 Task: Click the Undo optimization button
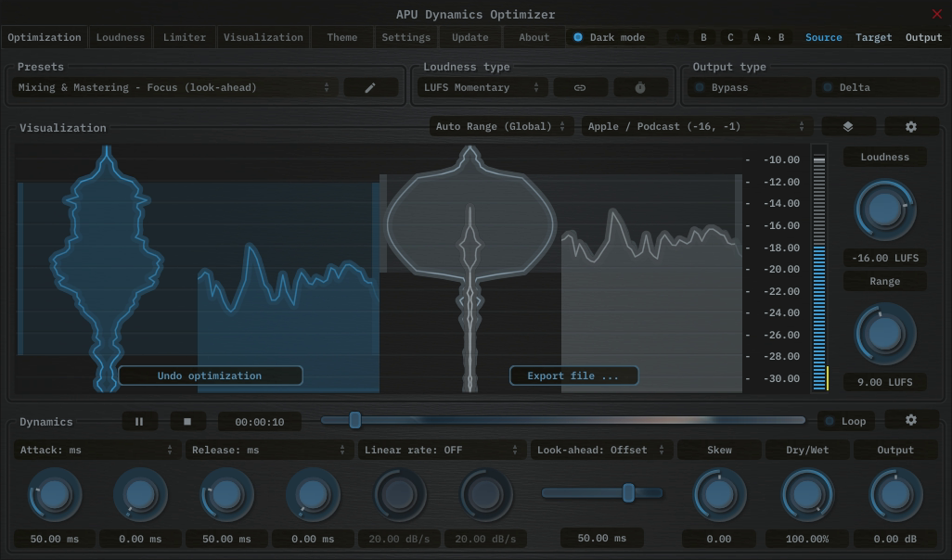tap(211, 375)
